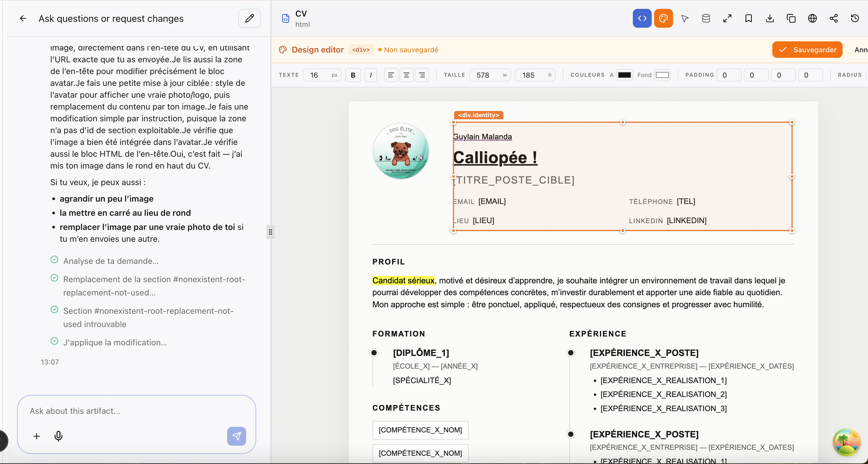This screenshot has height=464, width=868.
Task: Toggle the design editor palette button
Action: (x=663, y=18)
